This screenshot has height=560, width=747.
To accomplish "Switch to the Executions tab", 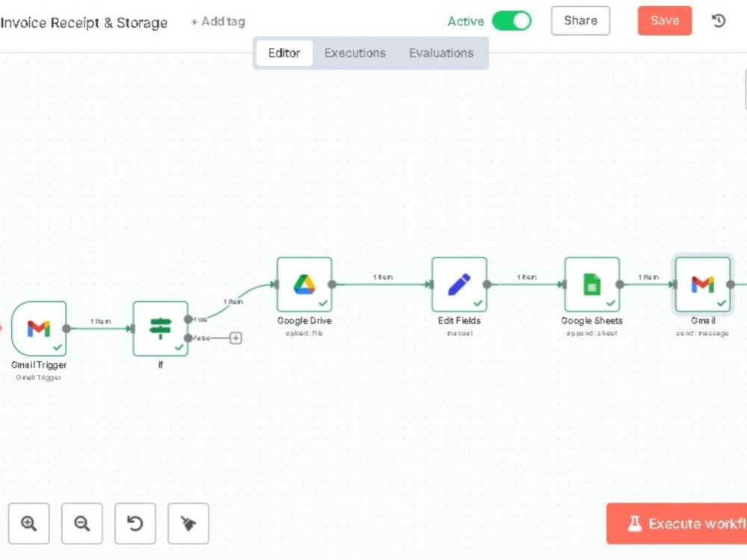I will 355,53.
